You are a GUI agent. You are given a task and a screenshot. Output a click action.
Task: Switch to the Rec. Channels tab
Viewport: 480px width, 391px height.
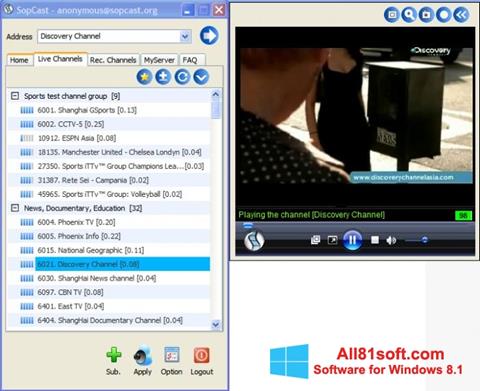coord(113,60)
